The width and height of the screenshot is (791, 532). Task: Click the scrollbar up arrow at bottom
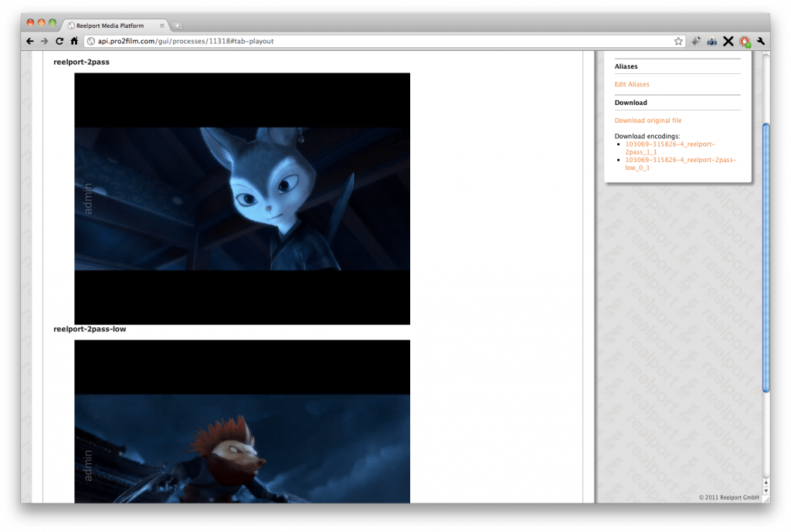(x=766, y=483)
